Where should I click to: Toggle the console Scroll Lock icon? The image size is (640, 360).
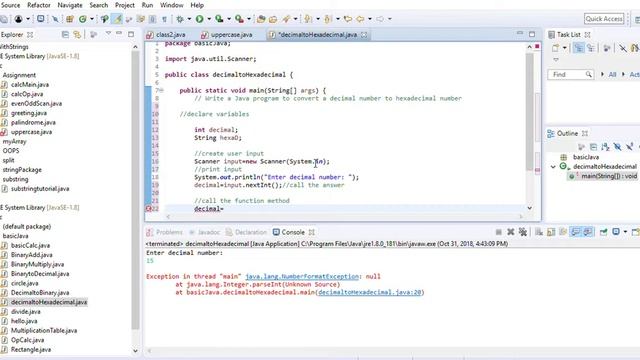551,232
